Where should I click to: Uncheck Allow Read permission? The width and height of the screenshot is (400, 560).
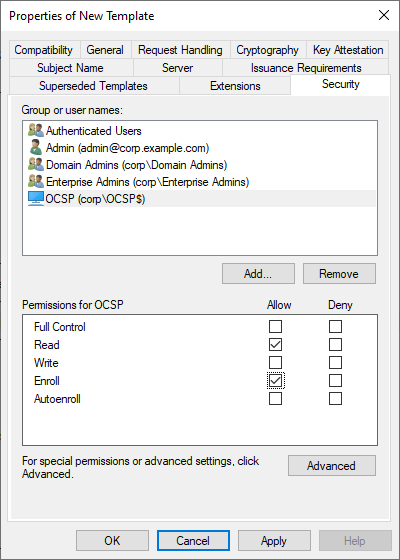[275, 345]
